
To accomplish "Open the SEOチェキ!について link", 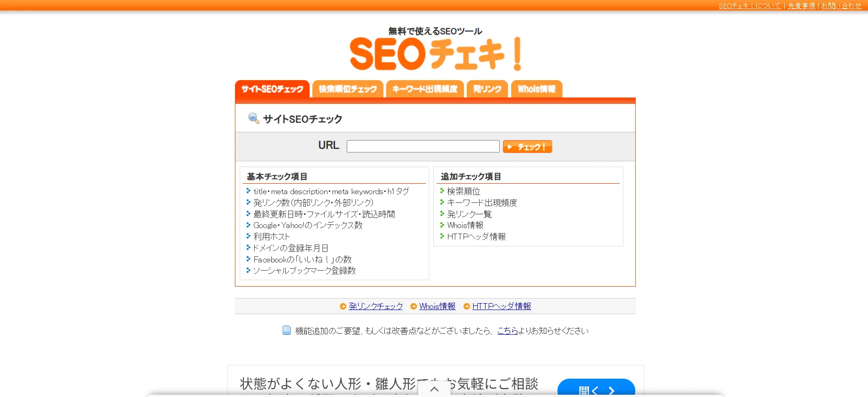I will 749,6.
